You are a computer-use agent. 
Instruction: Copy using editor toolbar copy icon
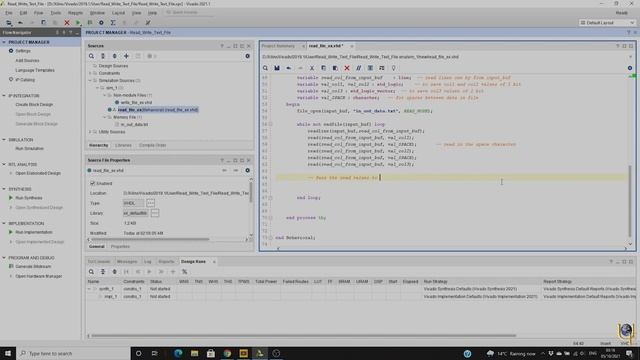(323, 68)
